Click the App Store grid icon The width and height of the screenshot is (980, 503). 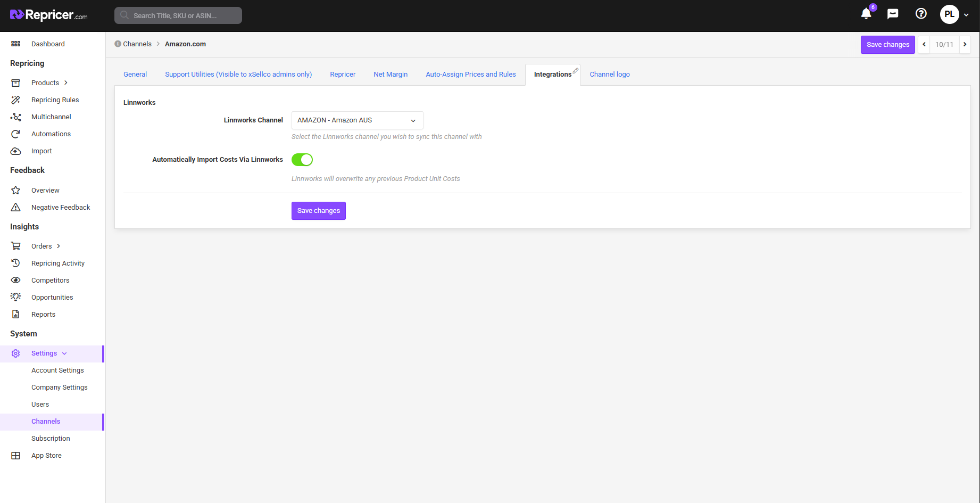pyautogui.click(x=16, y=456)
